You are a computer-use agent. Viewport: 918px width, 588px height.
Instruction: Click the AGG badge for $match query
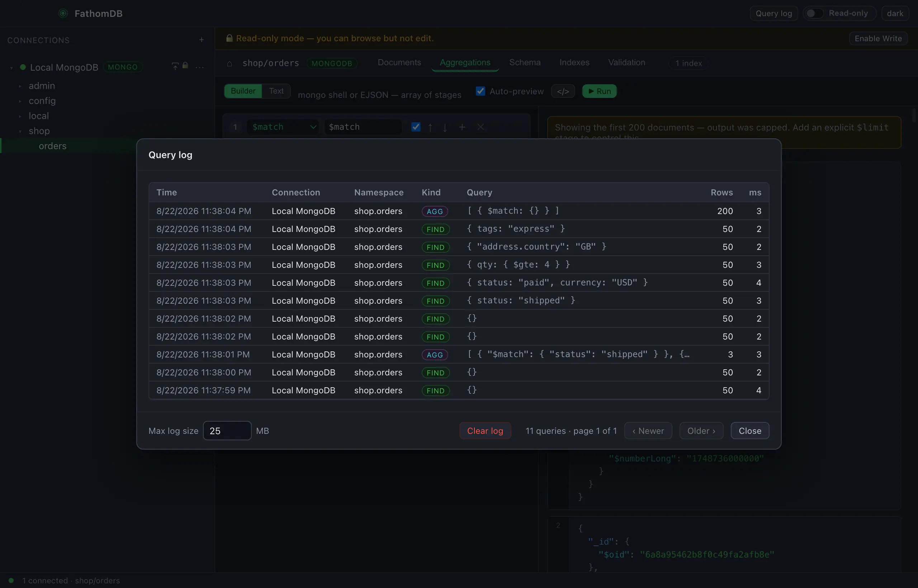pyautogui.click(x=435, y=211)
